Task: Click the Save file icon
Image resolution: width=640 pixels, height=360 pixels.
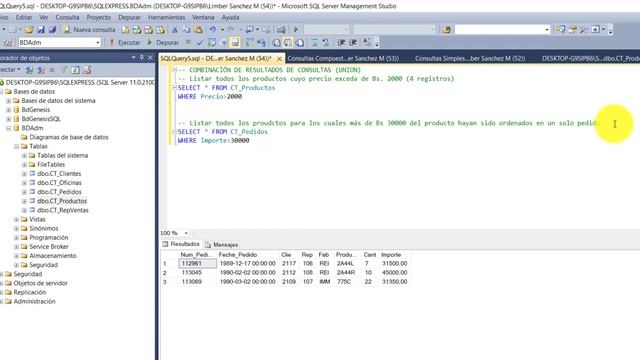Action: pyautogui.click(x=41, y=30)
